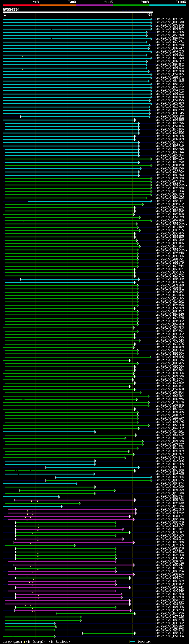Select the label UniRef100_A2C0H3
This screenshot has width=189, height=644.
tap(170, 510)
